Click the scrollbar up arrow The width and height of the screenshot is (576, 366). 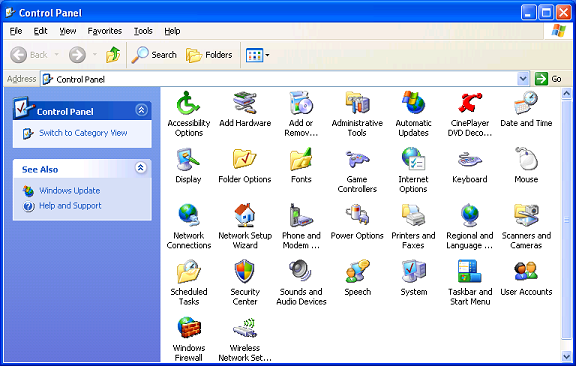point(566,93)
